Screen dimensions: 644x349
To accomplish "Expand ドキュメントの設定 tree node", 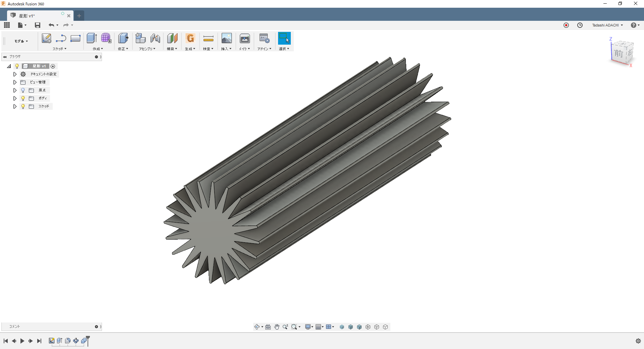I will click(15, 74).
